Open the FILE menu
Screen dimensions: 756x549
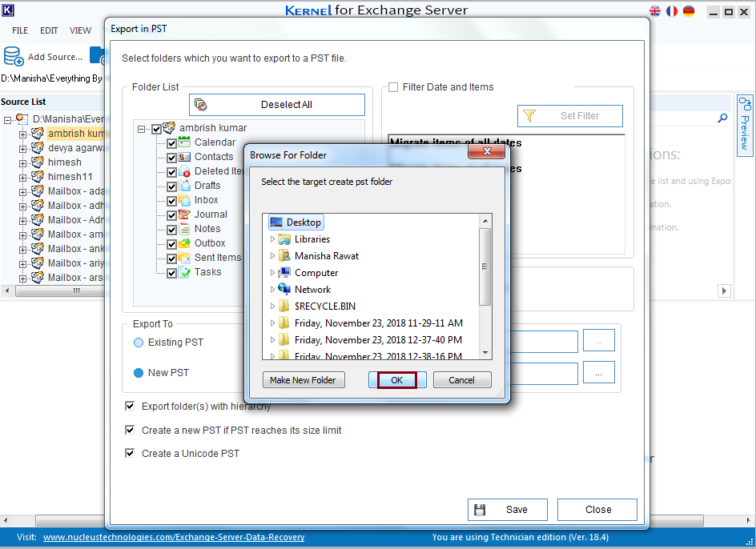20,30
